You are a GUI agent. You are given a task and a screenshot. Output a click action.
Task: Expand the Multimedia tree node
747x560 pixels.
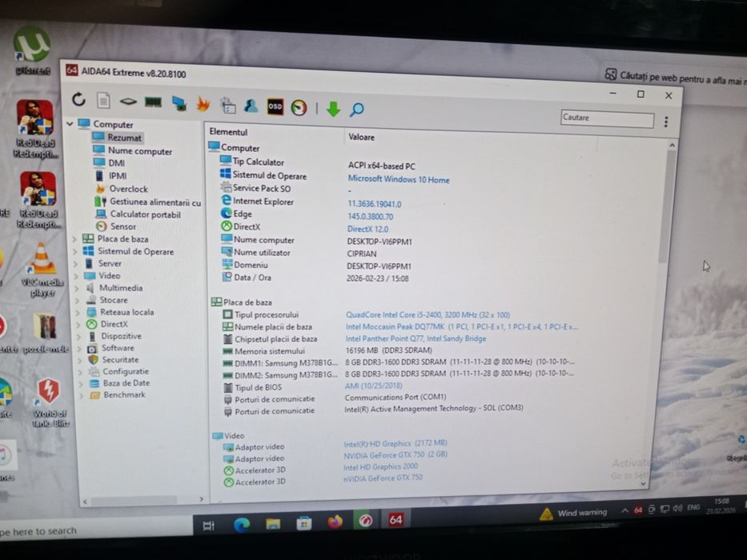coord(77,288)
